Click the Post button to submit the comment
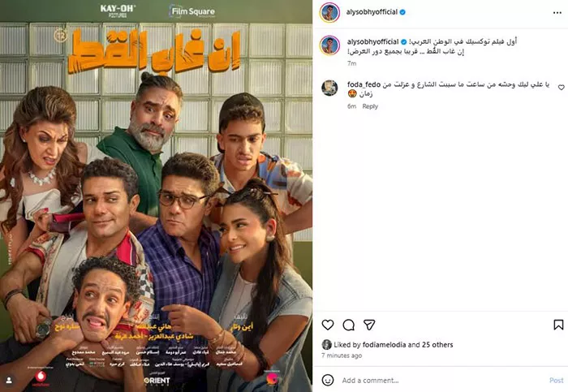 click(556, 380)
